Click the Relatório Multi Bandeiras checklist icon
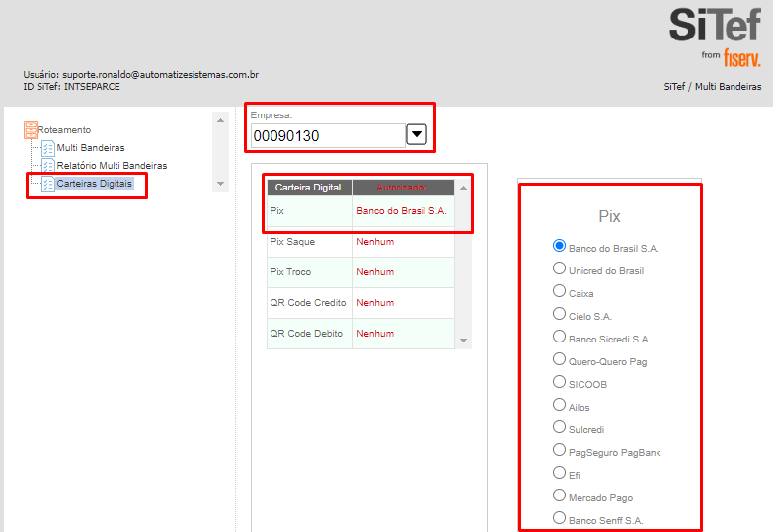 47,166
